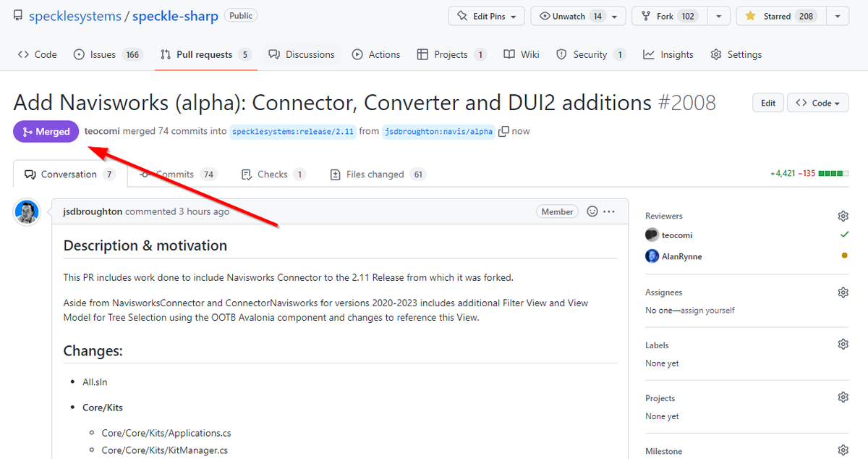
Task: Click the 'All.sln' list item
Action: (x=95, y=382)
